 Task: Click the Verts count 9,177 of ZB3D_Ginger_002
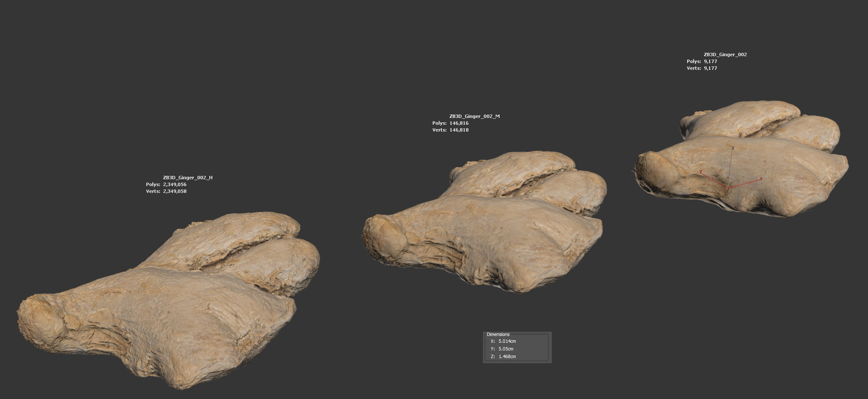(710, 68)
